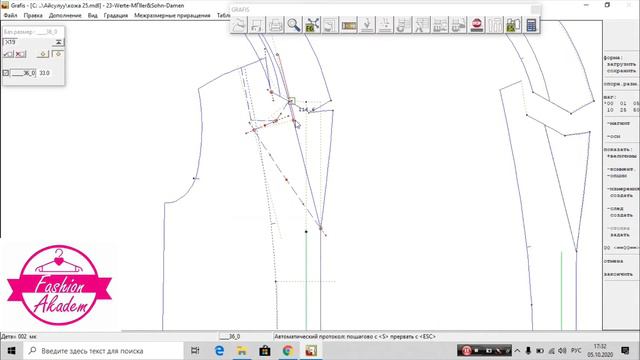Click the icon left of the red stop sign

coord(458,25)
